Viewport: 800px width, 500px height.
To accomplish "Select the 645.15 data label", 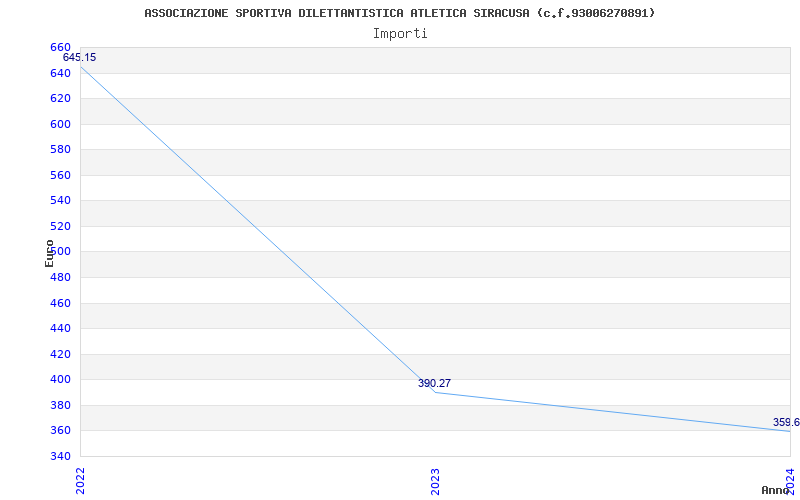I will click(80, 58).
